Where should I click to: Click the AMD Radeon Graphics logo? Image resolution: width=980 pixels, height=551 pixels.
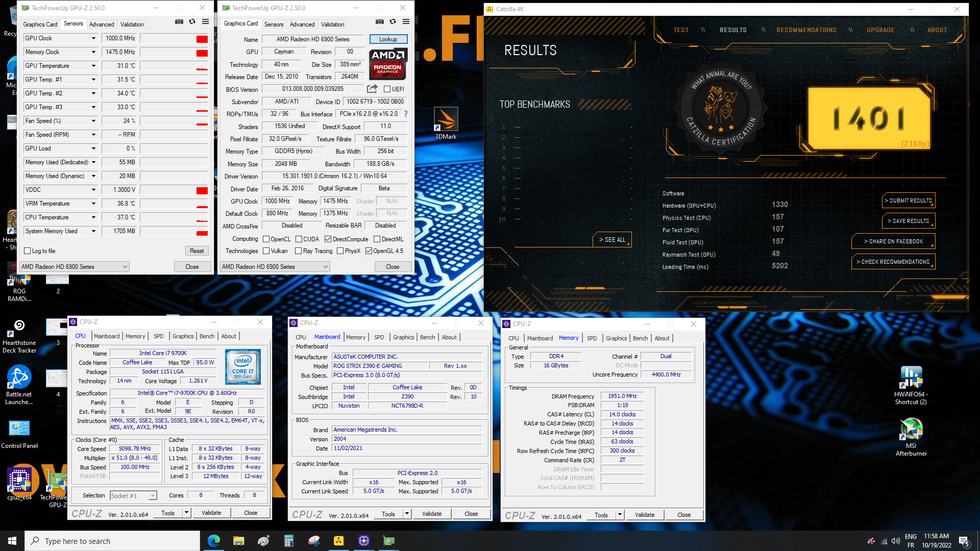(387, 64)
